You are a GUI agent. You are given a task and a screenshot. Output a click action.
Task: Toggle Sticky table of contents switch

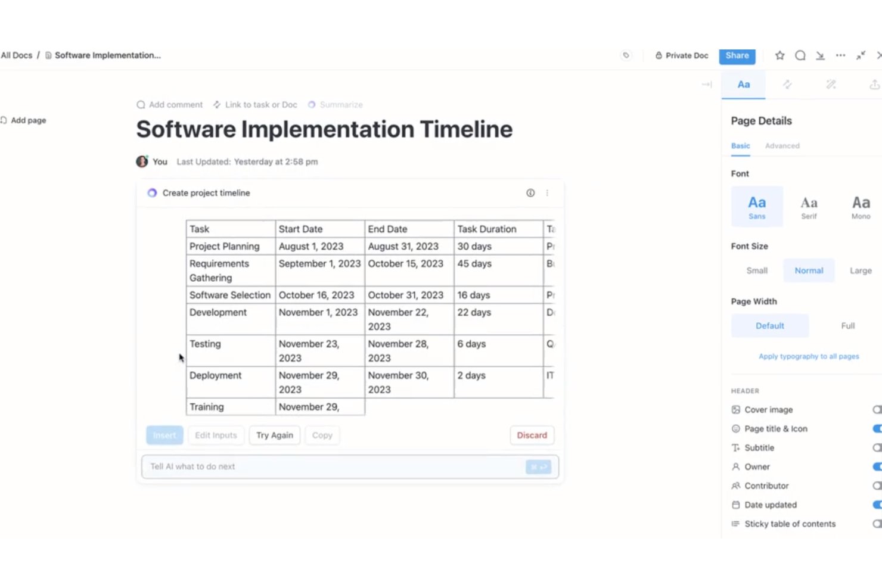(x=877, y=524)
